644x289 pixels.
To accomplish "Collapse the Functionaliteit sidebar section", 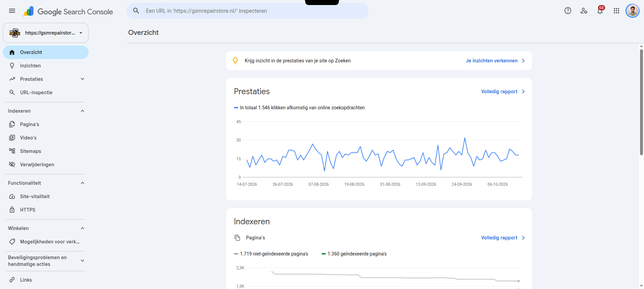I will pyautogui.click(x=83, y=183).
